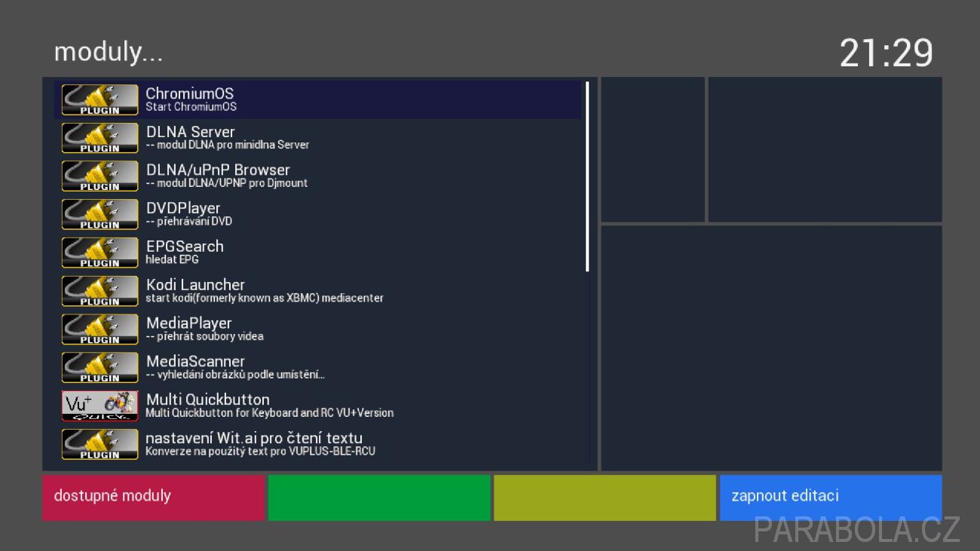Click the plugin icon beside MediaScanner

100,368
